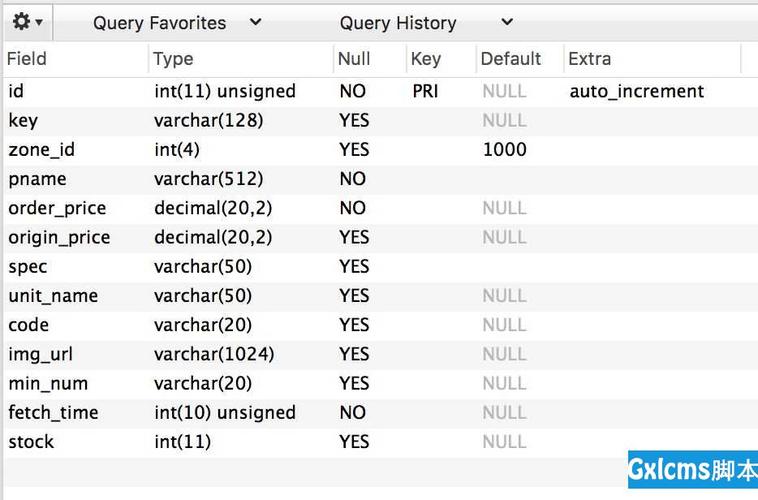The height and width of the screenshot is (500, 758).
Task: Open the gear settings menu
Action: coord(28,22)
